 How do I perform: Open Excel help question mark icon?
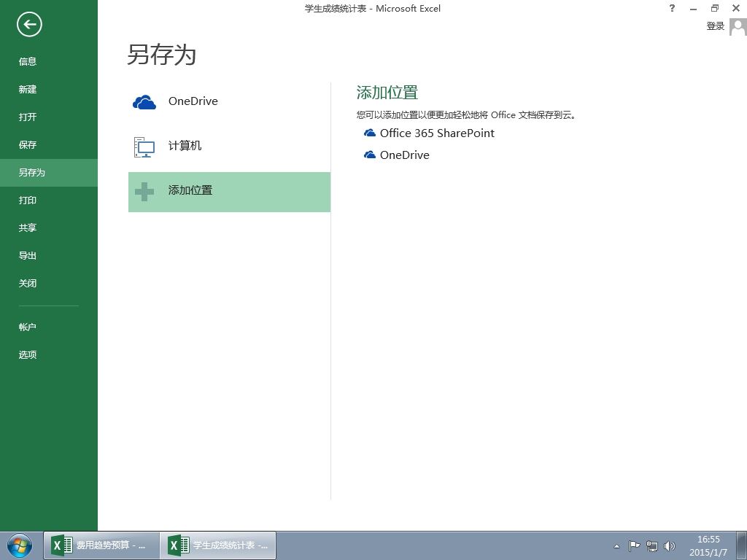[x=672, y=8]
